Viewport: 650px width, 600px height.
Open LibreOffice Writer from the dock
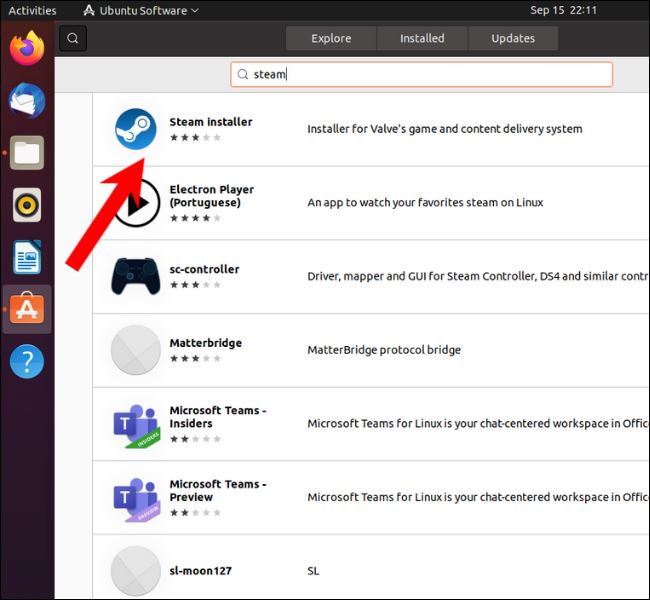[27, 257]
